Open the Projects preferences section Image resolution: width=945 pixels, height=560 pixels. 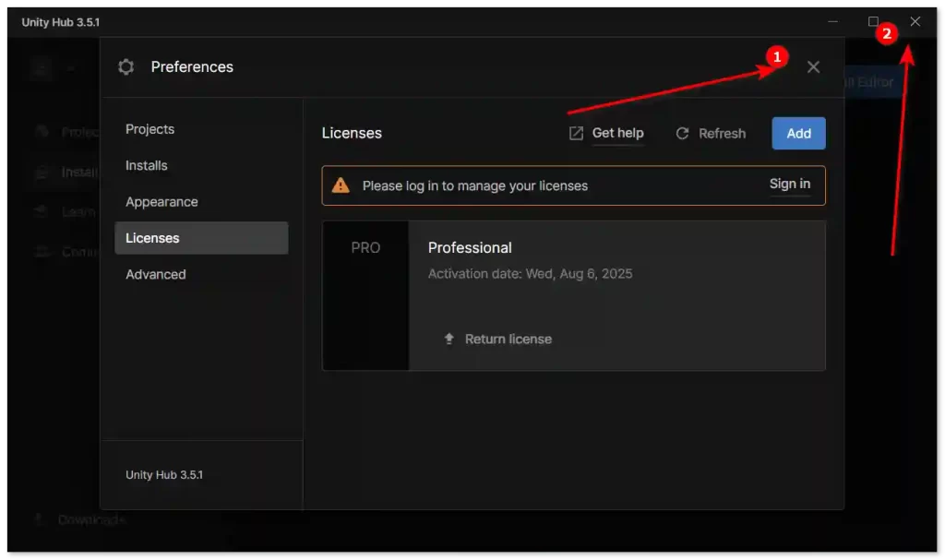click(150, 129)
